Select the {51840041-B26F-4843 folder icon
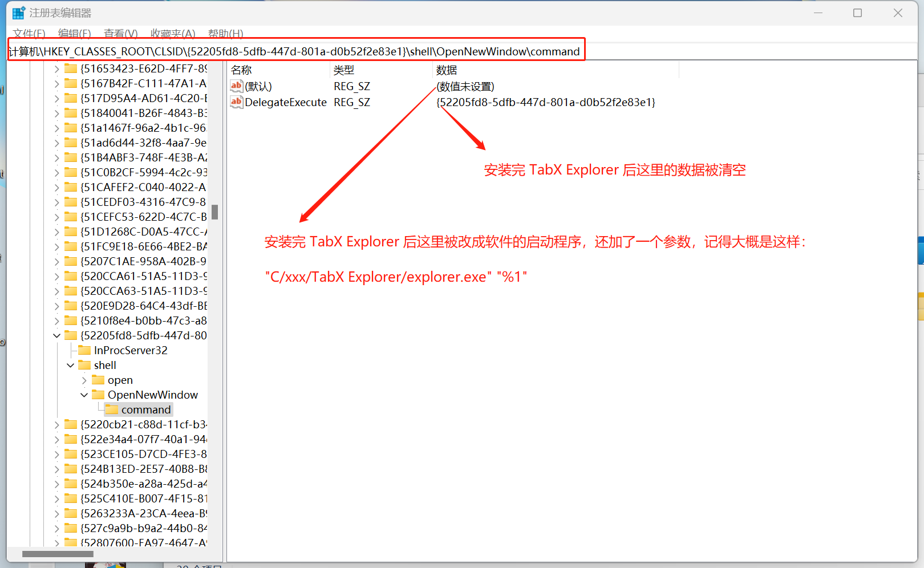 [71, 113]
